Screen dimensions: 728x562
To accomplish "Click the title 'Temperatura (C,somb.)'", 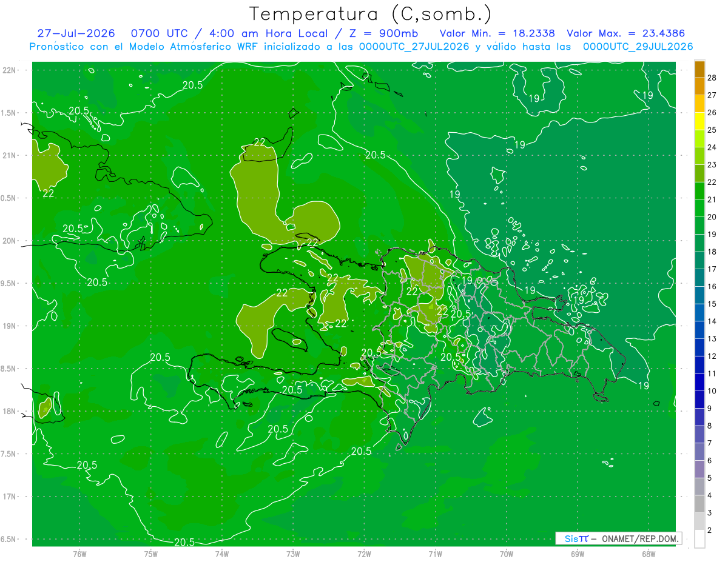I will click(371, 13).
